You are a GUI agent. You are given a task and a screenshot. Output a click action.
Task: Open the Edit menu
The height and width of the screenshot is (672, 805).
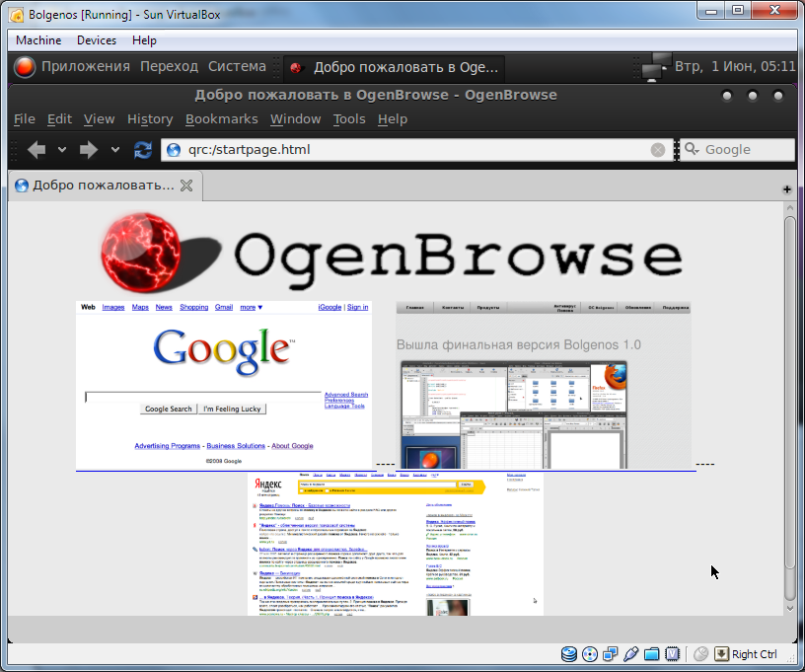pos(59,119)
